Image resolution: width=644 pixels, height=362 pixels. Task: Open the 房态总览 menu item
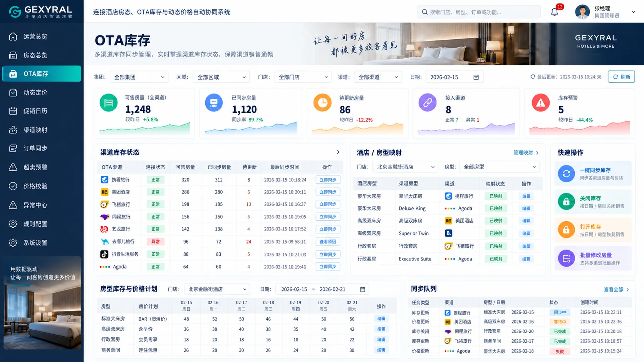pos(42,55)
